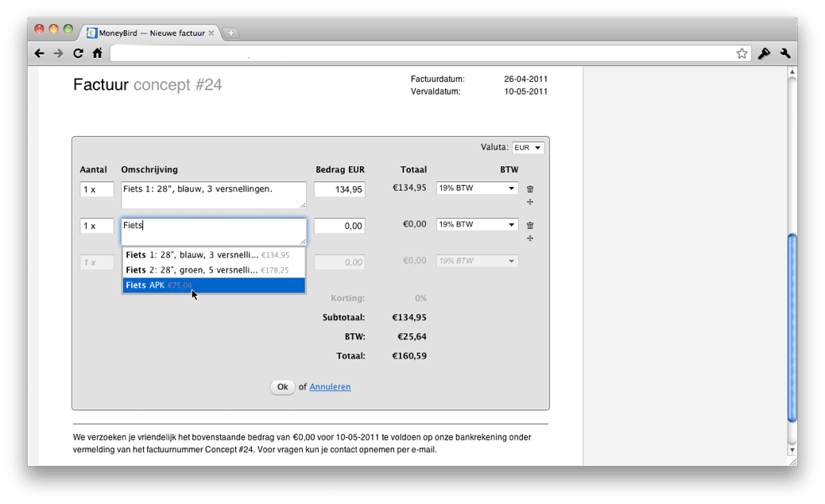Open a new browser tab
825x504 pixels.
pyautogui.click(x=230, y=33)
